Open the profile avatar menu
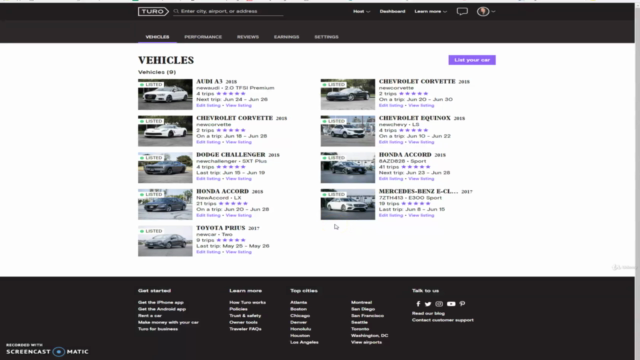The height and width of the screenshot is (360, 640). pos(483,11)
